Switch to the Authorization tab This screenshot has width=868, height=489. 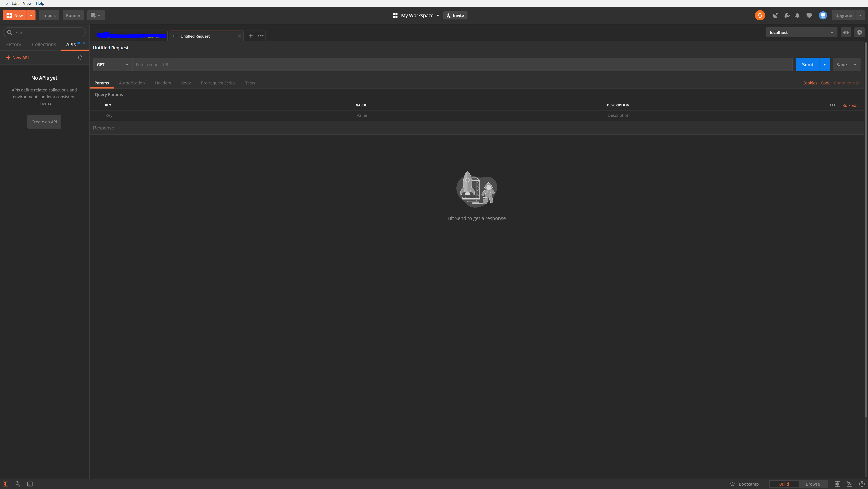[132, 83]
